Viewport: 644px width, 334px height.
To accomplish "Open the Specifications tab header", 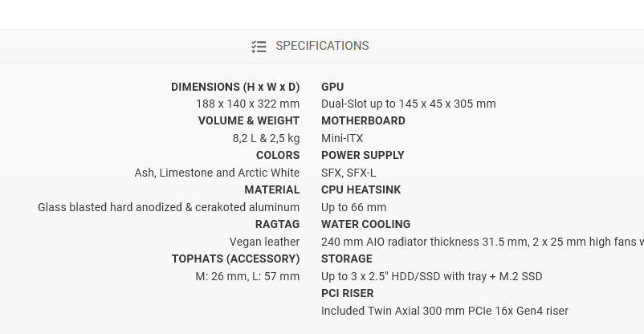I will click(322, 46).
